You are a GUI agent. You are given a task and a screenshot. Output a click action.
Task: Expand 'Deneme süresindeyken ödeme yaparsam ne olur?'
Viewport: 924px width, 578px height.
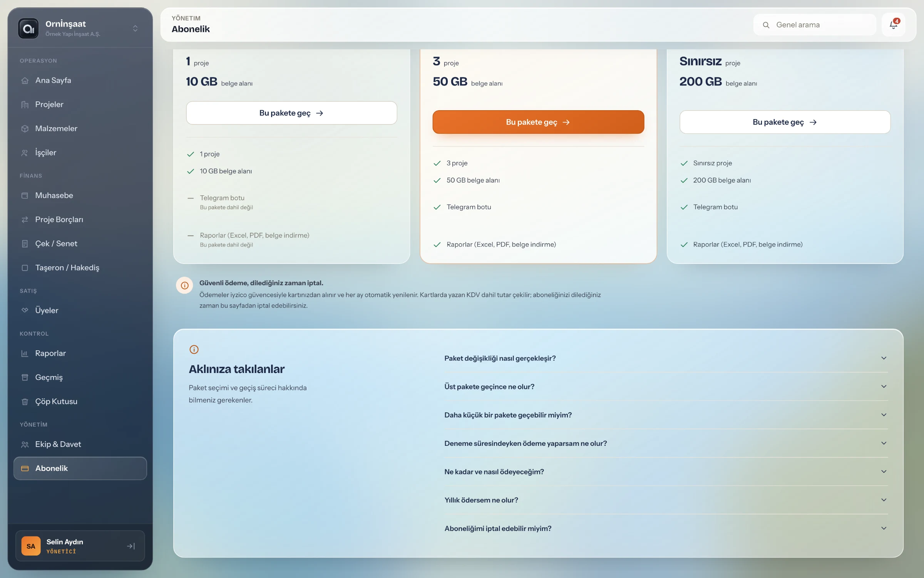pyautogui.click(x=666, y=443)
